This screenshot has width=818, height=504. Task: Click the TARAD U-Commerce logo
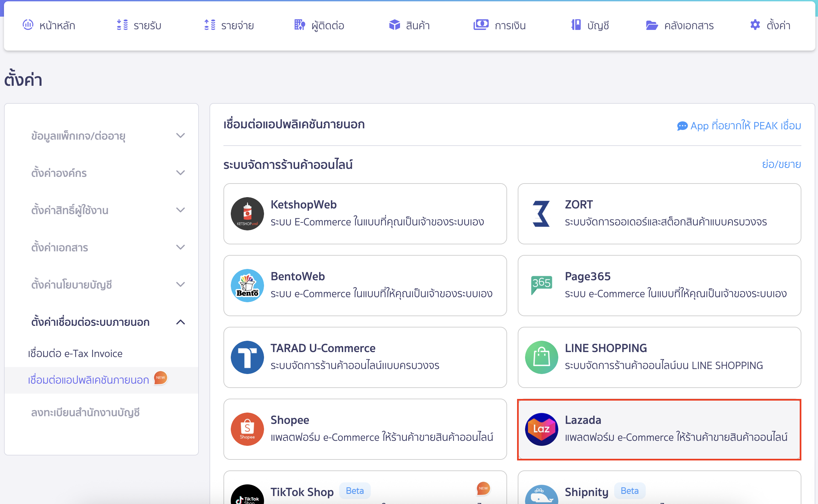247,357
